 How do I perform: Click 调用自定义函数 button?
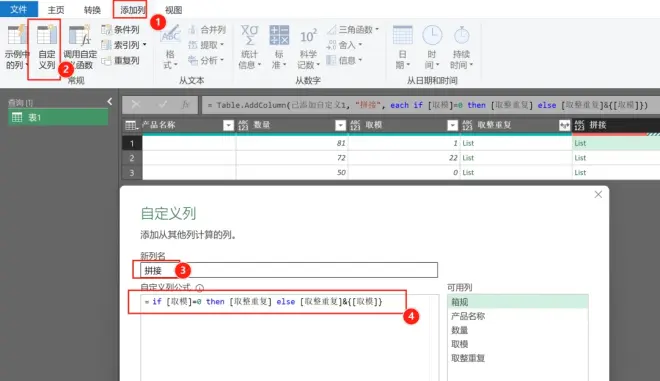[80, 47]
